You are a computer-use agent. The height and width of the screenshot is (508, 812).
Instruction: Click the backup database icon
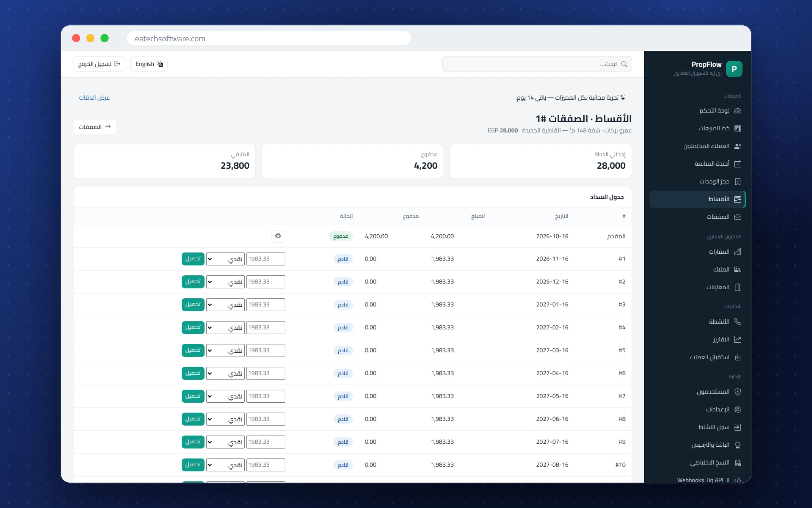[x=738, y=463]
